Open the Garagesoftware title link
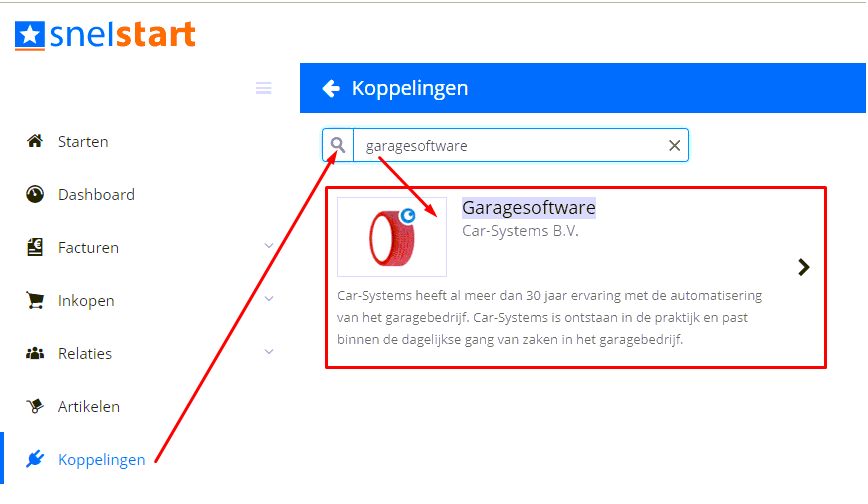868x504 pixels. (529, 208)
